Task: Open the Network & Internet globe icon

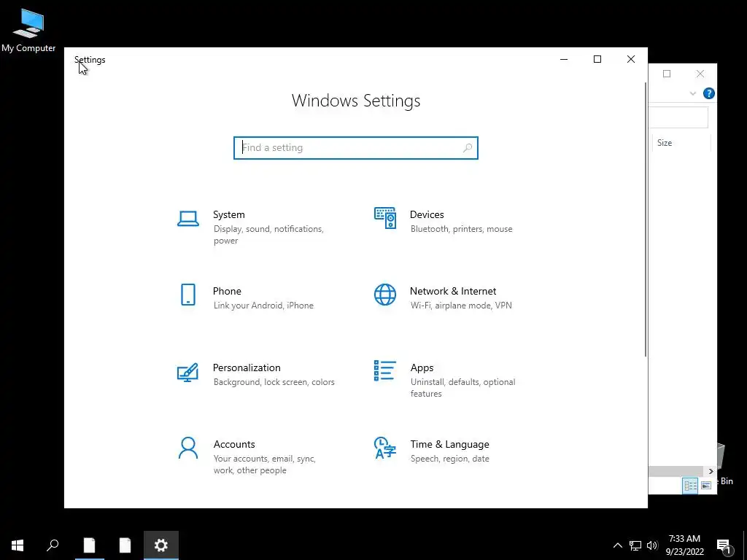Action: (385, 295)
